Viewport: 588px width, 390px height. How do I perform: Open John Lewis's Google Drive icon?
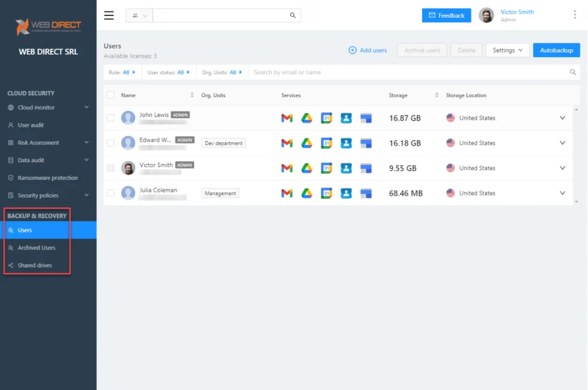(307, 118)
